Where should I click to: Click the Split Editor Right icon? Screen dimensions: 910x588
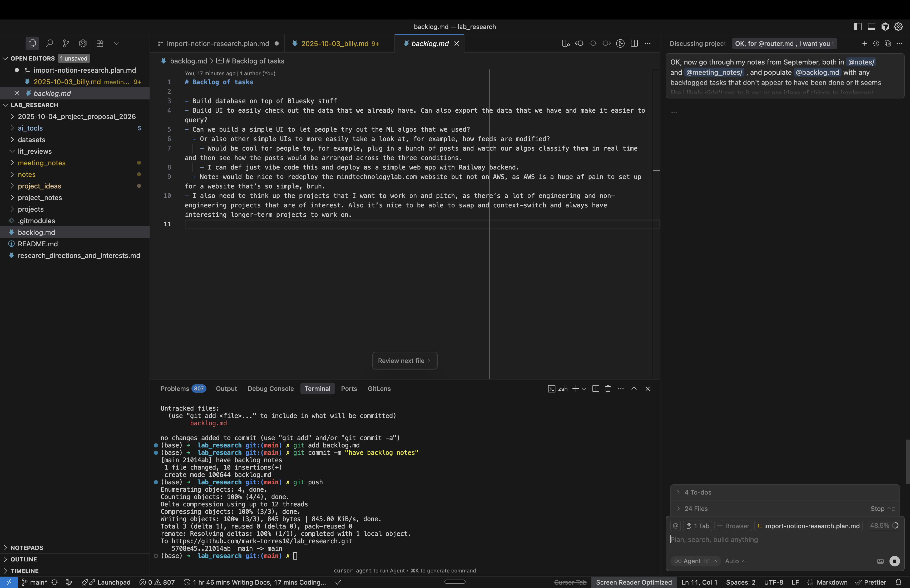pyautogui.click(x=634, y=43)
